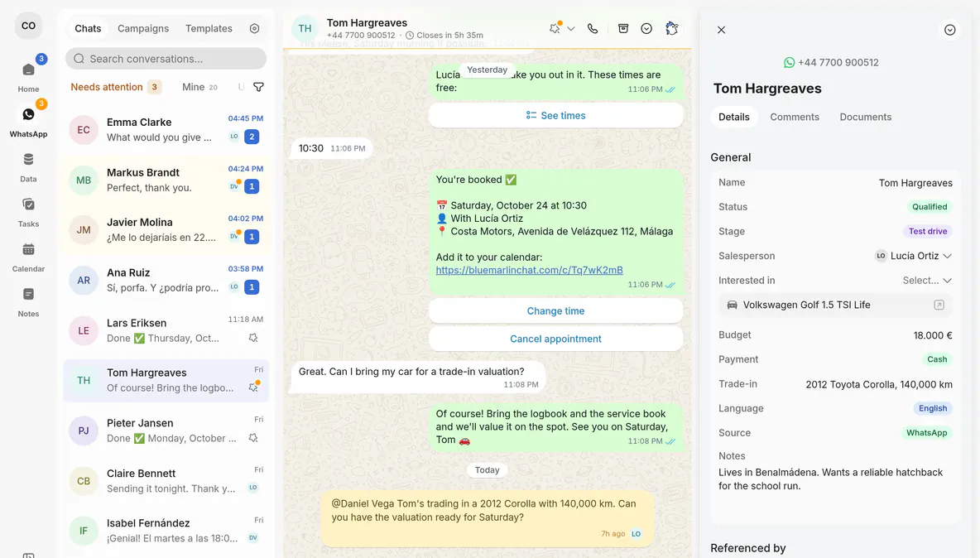Focus the Search conversations field

click(x=166, y=59)
